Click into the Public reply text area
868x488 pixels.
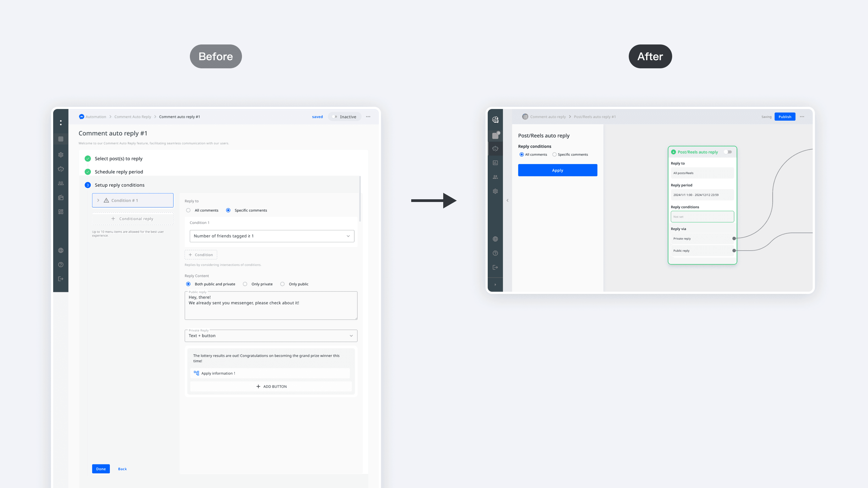point(271,306)
